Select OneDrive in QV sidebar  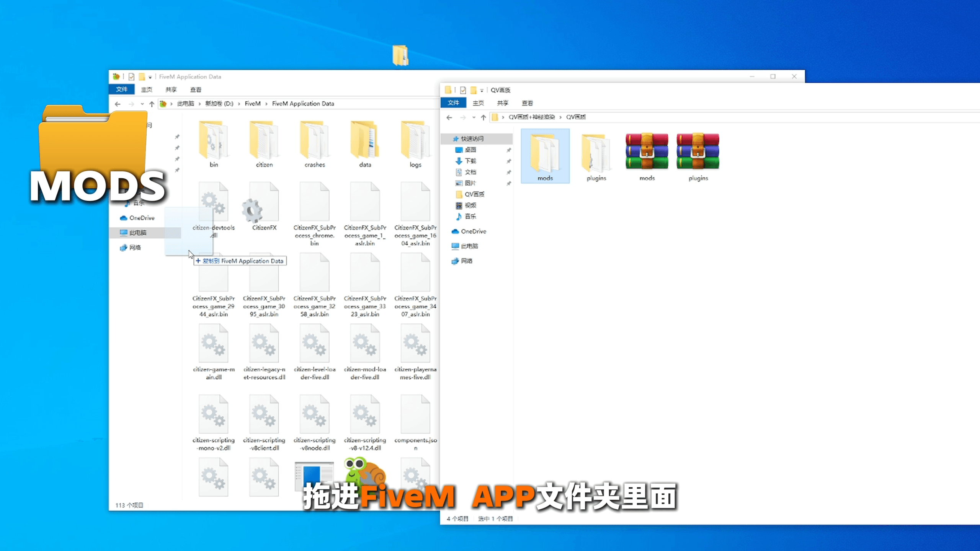point(473,231)
